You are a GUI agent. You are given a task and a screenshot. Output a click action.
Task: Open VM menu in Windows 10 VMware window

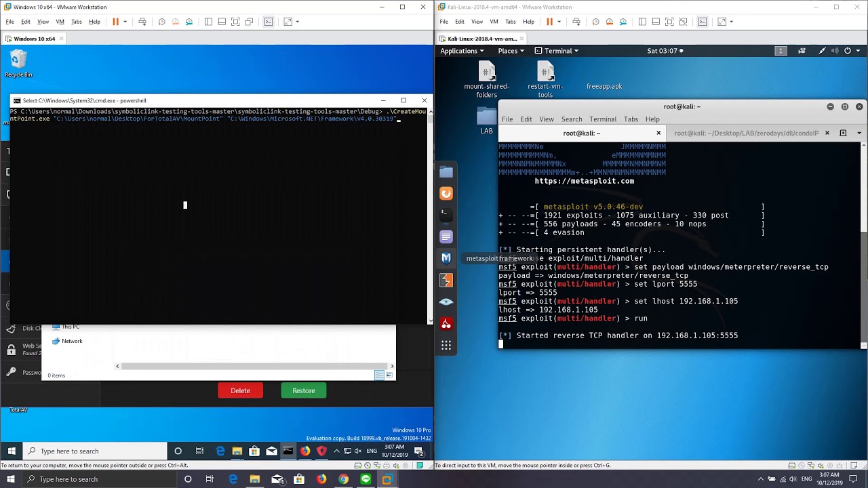point(60,22)
